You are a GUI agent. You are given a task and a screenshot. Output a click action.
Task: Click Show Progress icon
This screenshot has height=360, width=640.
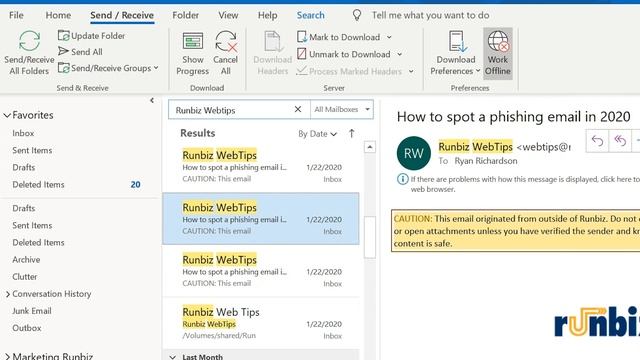(193, 42)
